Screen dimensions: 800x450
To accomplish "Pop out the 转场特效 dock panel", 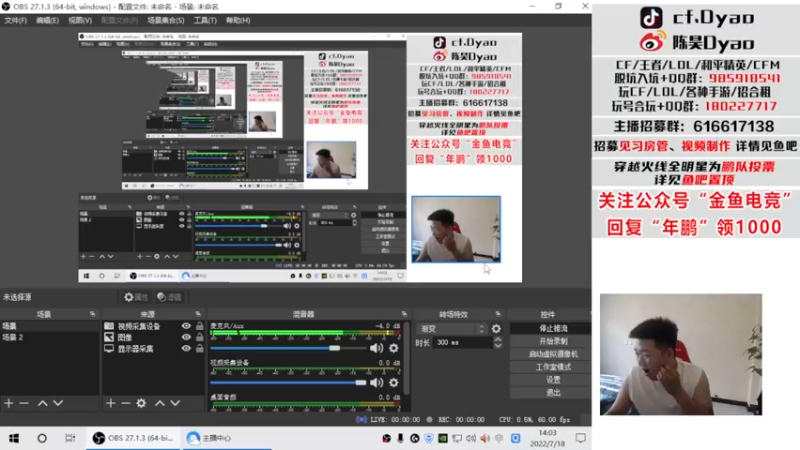I will (498, 314).
